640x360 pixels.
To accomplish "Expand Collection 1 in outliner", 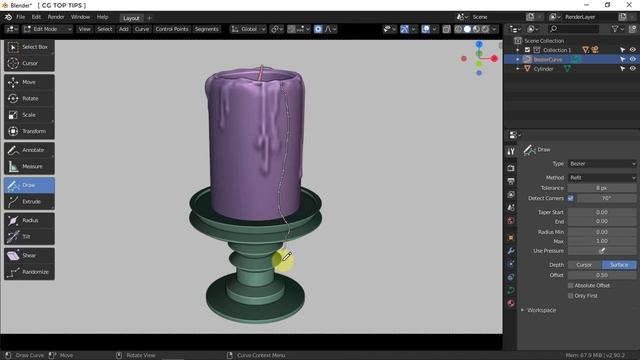I will [518, 50].
